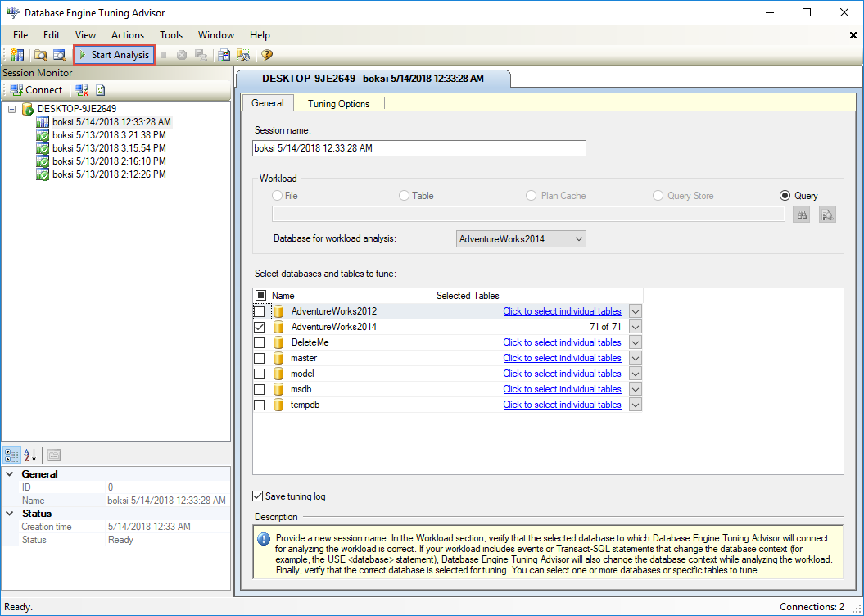This screenshot has width=864, height=616.
Task: Toggle the Save tuning log checkbox
Action: point(257,496)
